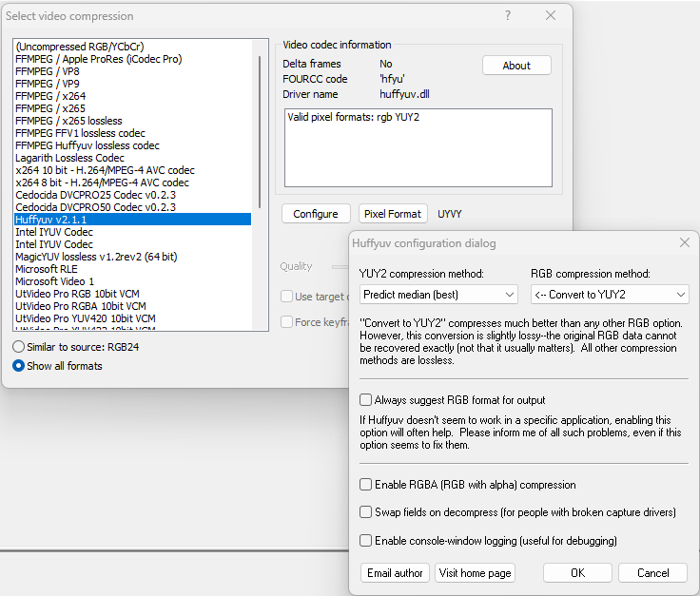Toggle the Use target checkbox
This screenshot has height=596, width=700.
(x=286, y=297)
